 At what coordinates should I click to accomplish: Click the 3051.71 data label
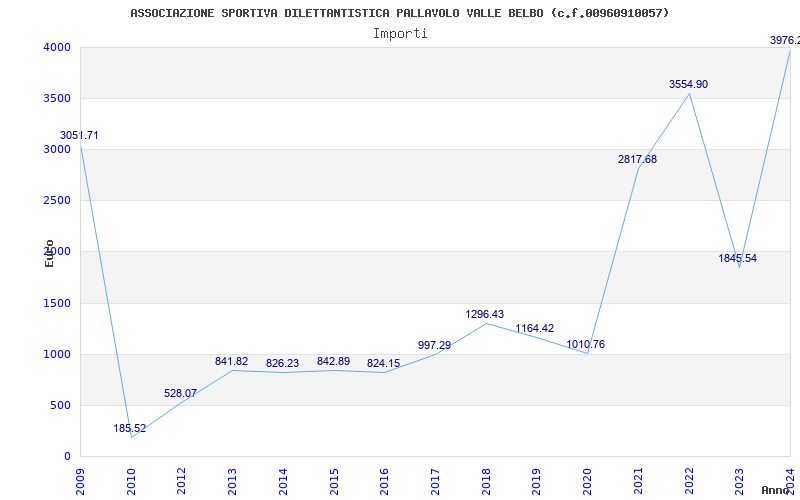coord(79,135)
